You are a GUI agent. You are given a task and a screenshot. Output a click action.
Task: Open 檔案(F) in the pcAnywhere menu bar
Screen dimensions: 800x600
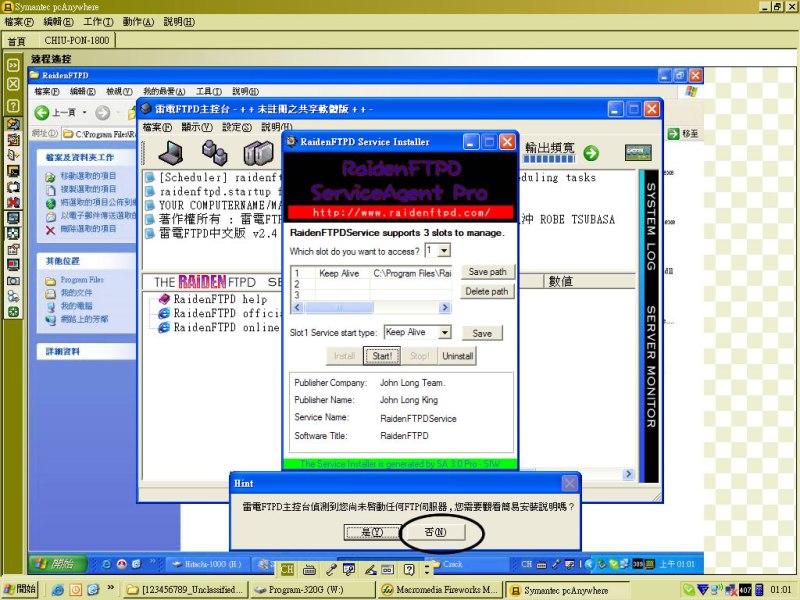pyautogui.click(x=18, y=22)
